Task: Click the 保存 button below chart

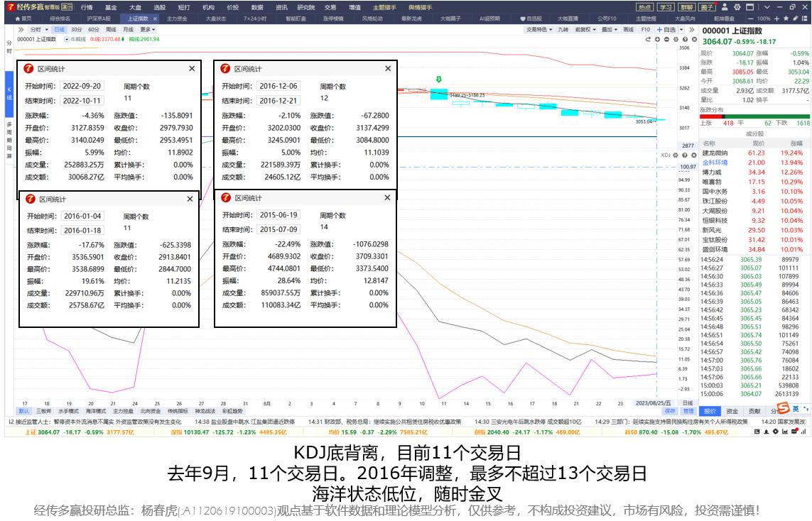Action: pyautogui.click(x=670, y=411)
